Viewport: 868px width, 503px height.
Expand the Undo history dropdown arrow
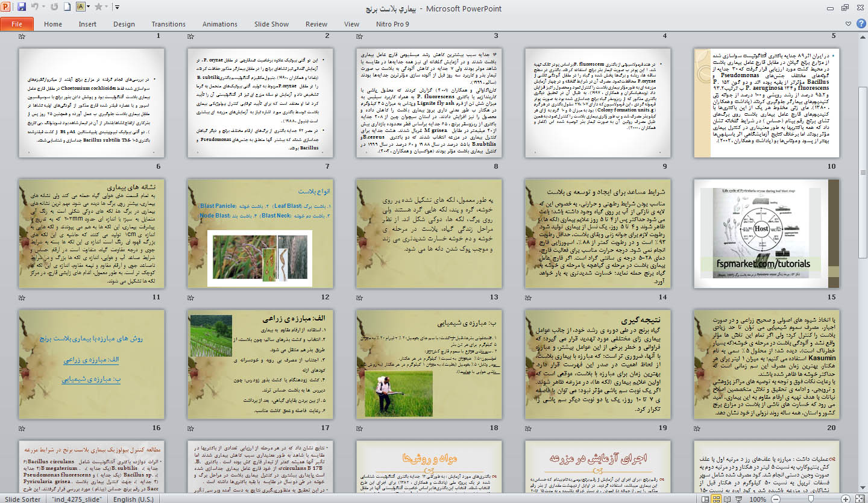point(44,7)
